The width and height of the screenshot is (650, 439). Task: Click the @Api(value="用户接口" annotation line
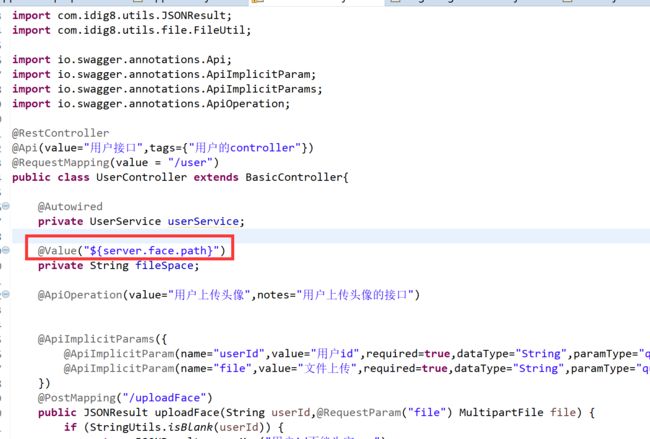click(x=162, y=148)
